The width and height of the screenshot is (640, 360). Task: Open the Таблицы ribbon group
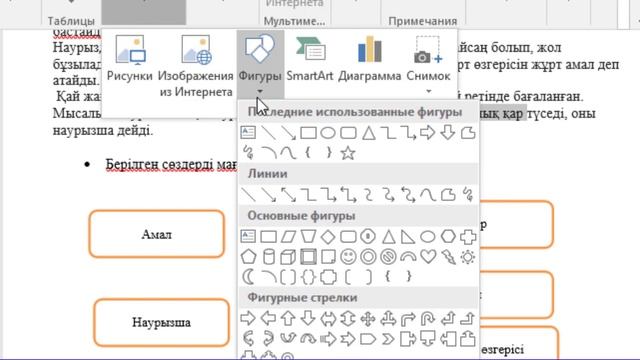[x=71, y=20]
